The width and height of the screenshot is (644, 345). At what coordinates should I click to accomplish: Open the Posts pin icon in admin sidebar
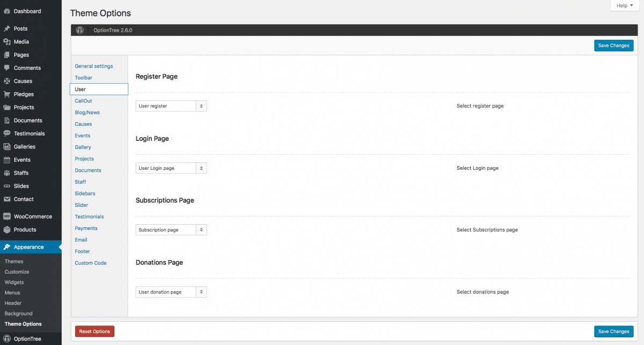tap(8, 28)
